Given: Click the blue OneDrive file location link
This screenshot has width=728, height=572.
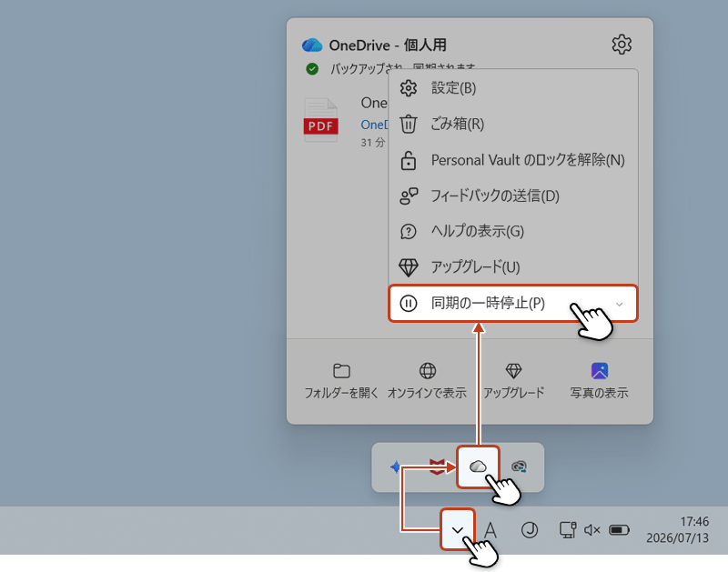Looking at the screenshot, I should [374, 125].
